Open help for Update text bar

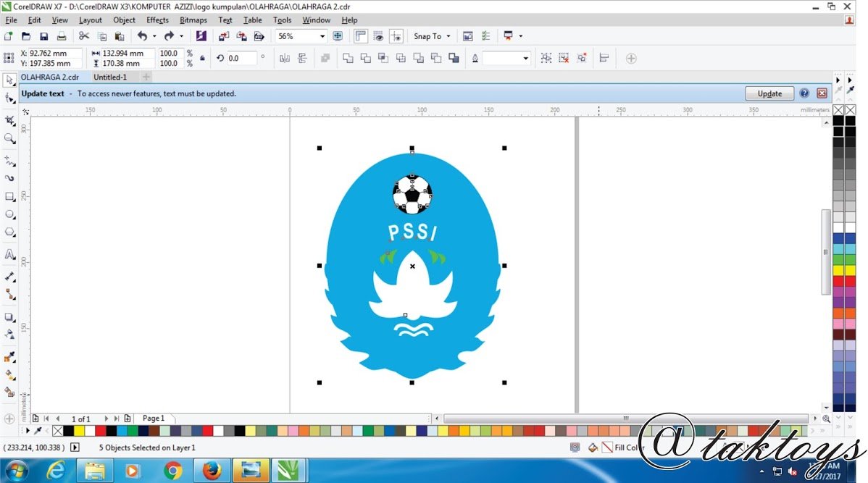(x=804, y=93)
